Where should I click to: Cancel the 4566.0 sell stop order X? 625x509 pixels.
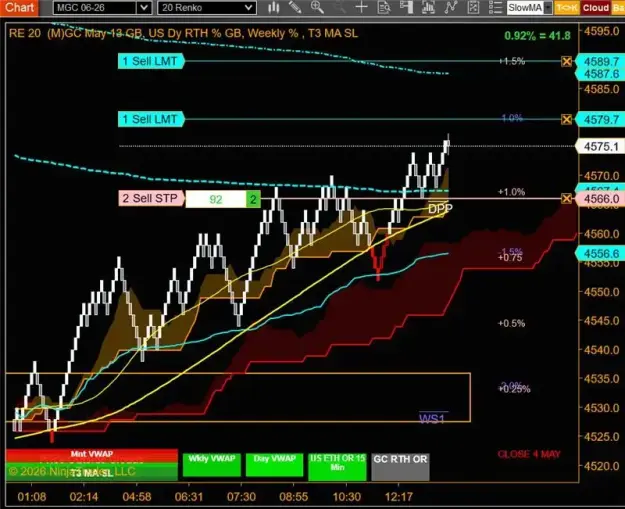pos(566,198)
